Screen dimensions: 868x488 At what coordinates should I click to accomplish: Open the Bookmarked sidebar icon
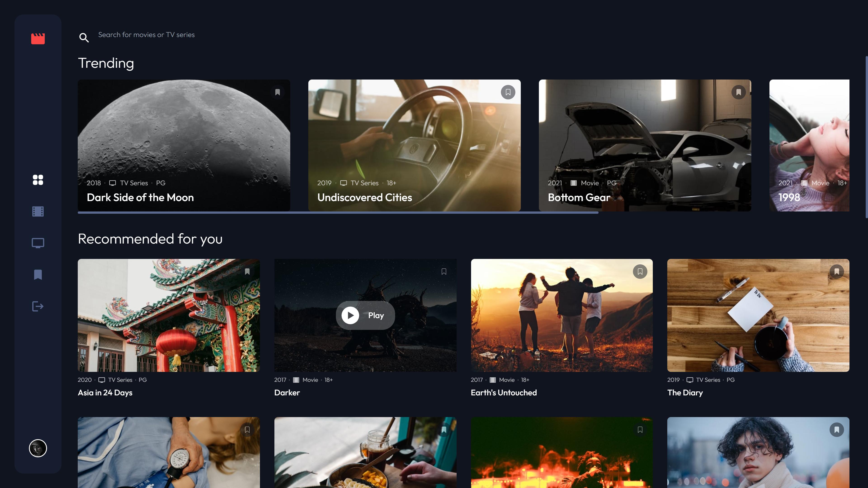pyautogui.click(x=38, y=274)
